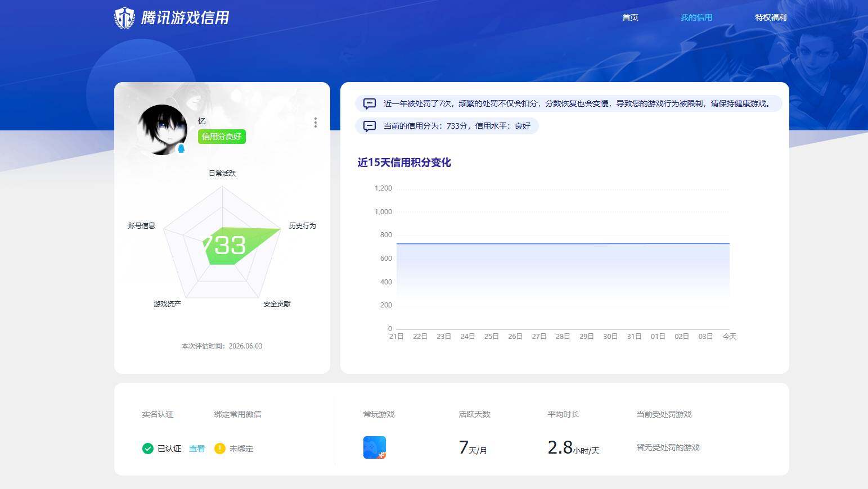The width and height of the screenshot is (868, 489).
Task: Click the 近15天信用积分变化 chart heading
Action: pos(404,162)
